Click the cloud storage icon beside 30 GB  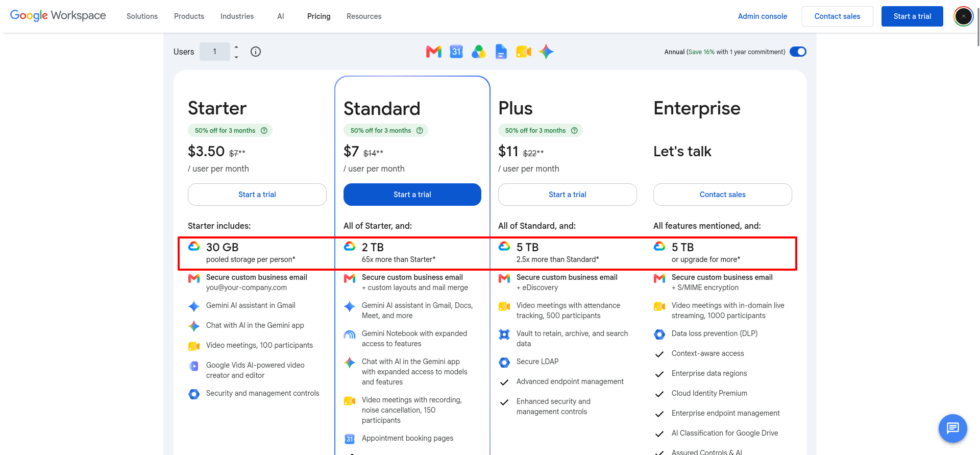coord(194,246)
